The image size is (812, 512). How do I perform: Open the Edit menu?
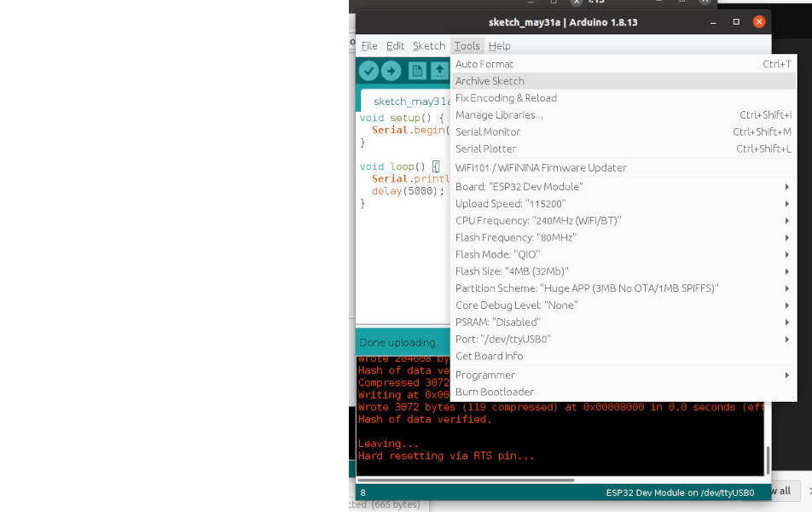click(395, 45)
